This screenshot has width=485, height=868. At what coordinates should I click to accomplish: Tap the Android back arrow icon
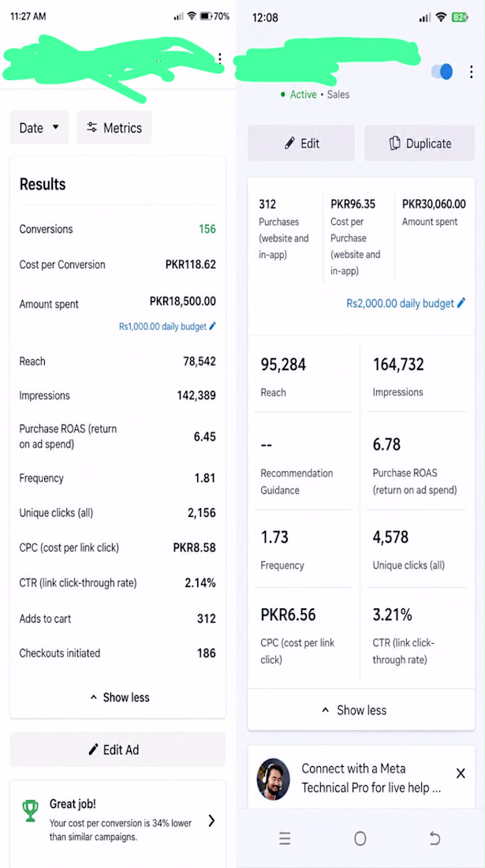435,839
